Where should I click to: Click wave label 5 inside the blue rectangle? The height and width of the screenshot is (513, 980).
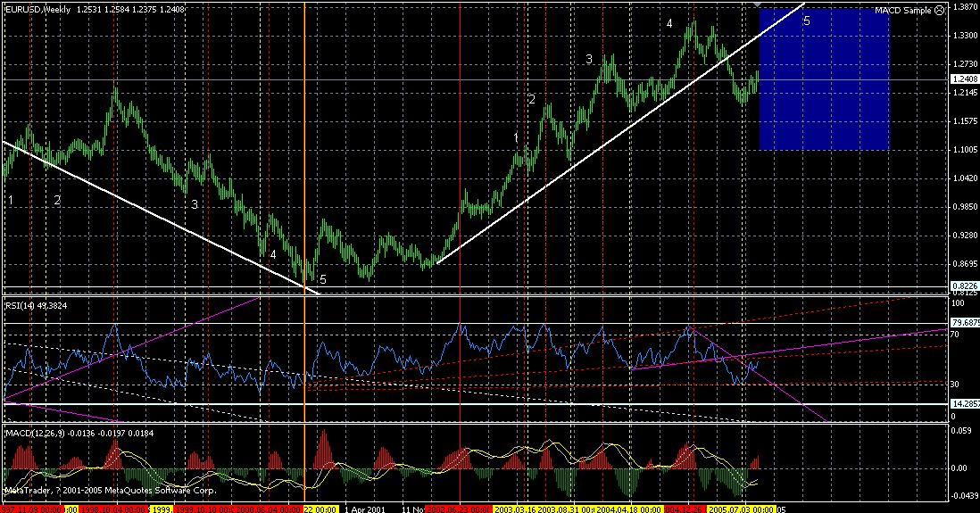(x=806, y=21)
